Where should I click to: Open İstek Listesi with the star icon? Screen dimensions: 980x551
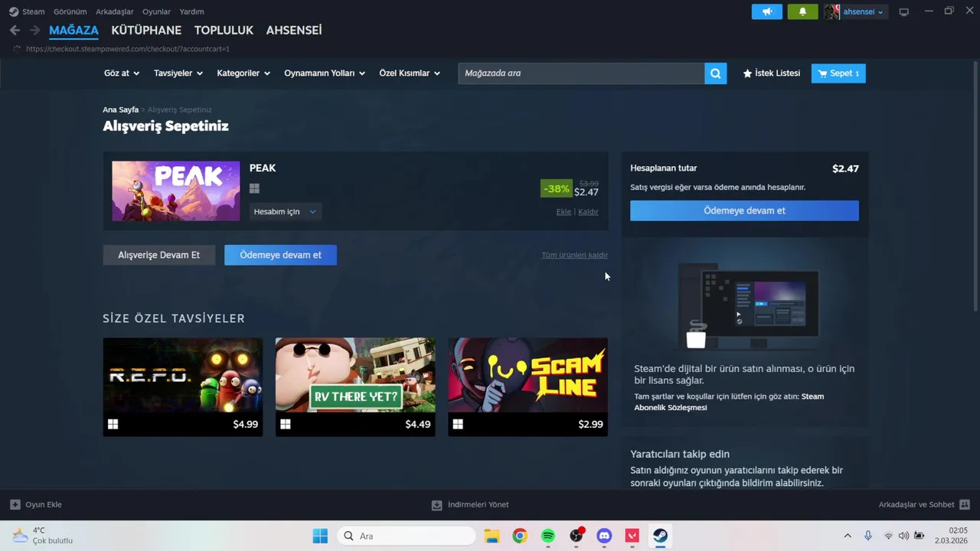pyautogui.click(x=771, y=73)
